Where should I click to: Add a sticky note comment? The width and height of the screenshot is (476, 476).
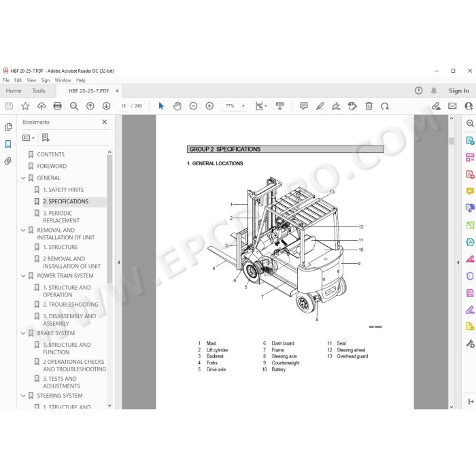tap(303, 106)
